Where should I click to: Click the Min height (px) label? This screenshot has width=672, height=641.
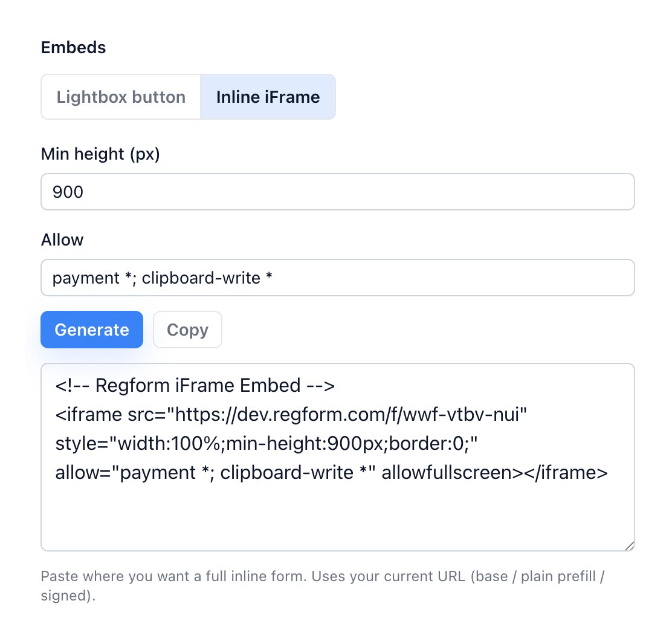tap(100, 154)
